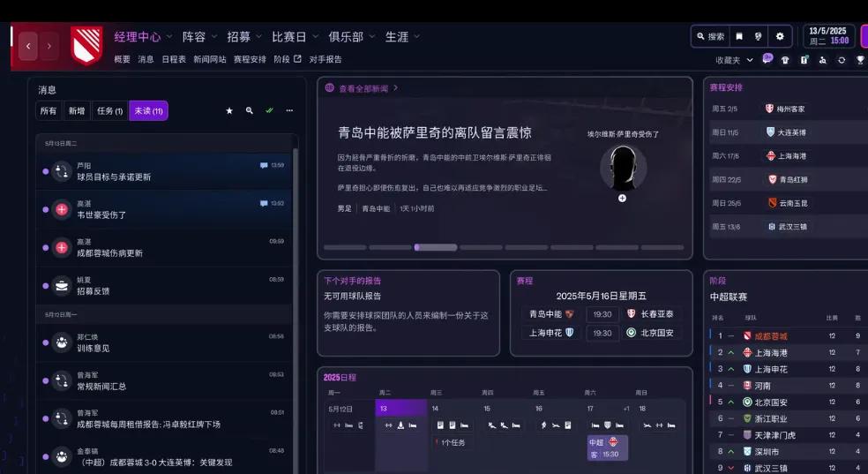
Task: Click the 搜索 search button
Action: click(711, 36)
